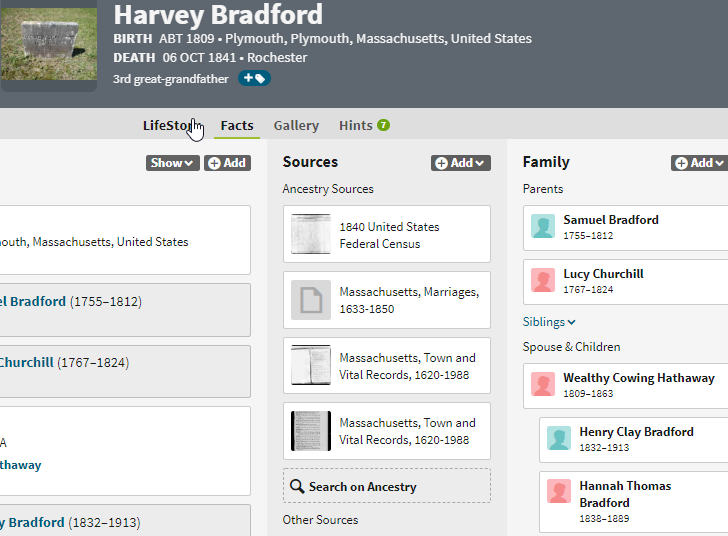Open the 1840 United States Federal Census thumbnail
Screen dimensions: 728x536
pyautogui.click(x=310, y=235)
